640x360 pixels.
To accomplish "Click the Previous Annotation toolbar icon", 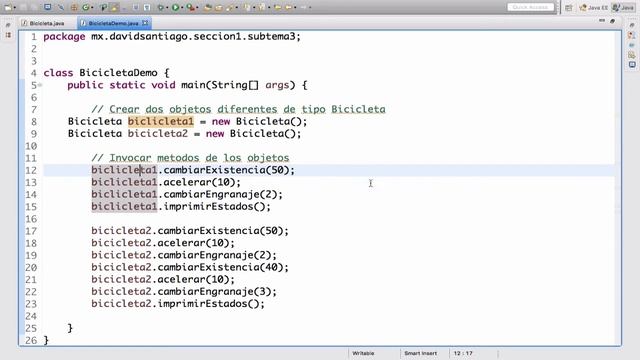I will (261, 7).
